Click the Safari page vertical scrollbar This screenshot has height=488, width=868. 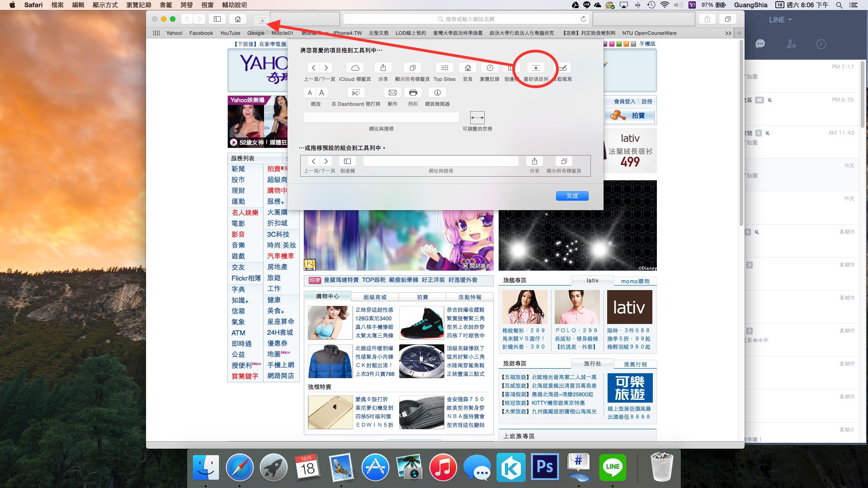[741, 134]
